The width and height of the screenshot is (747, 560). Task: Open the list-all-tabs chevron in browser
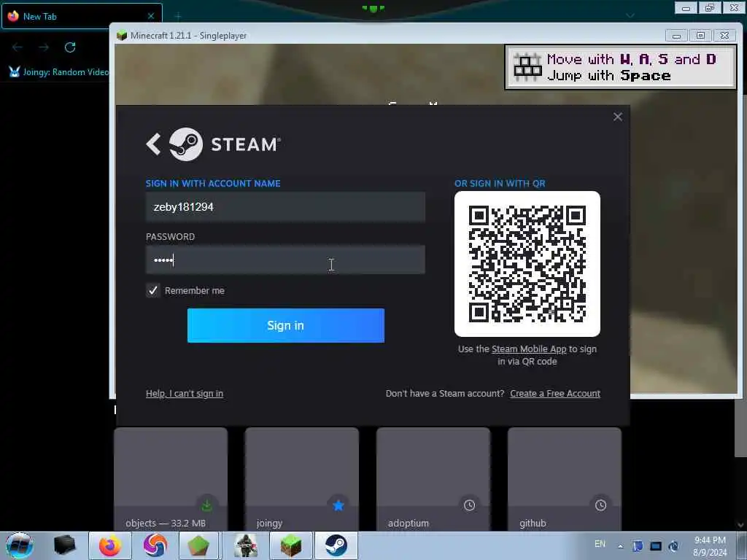[630, 16]
